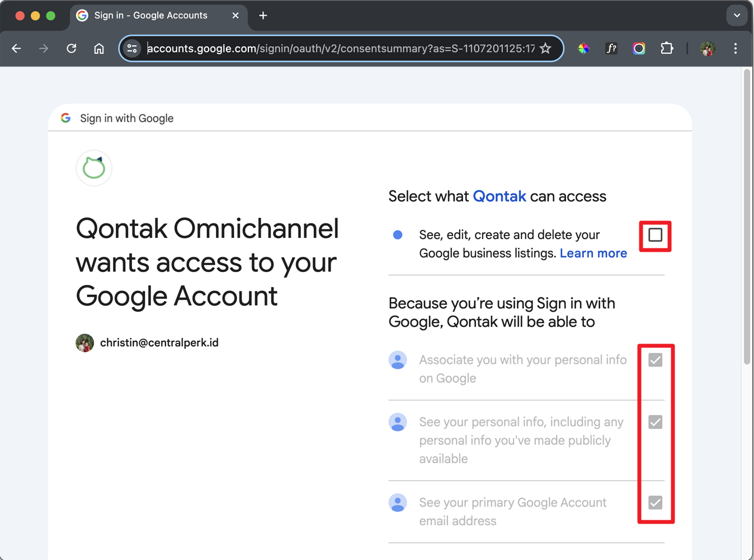Click the christin@centralperk.id account avatar
This screenshot has height=560, width=754.
[85, 343]
